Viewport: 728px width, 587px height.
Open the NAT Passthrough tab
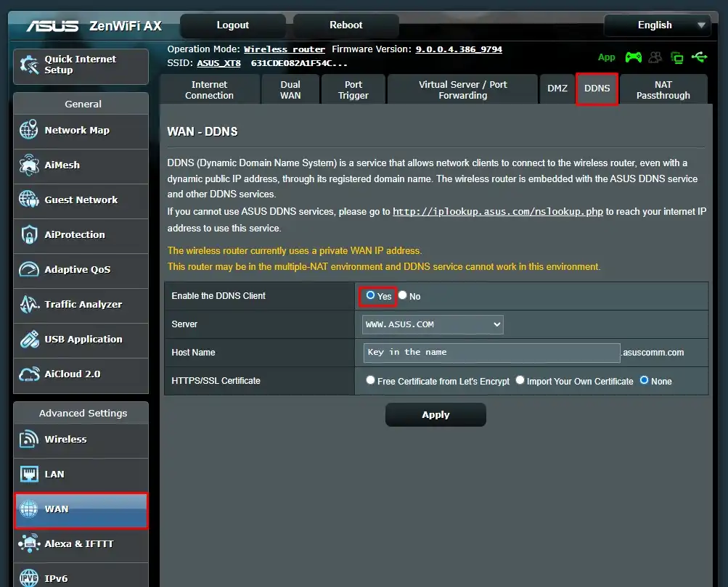663,90
